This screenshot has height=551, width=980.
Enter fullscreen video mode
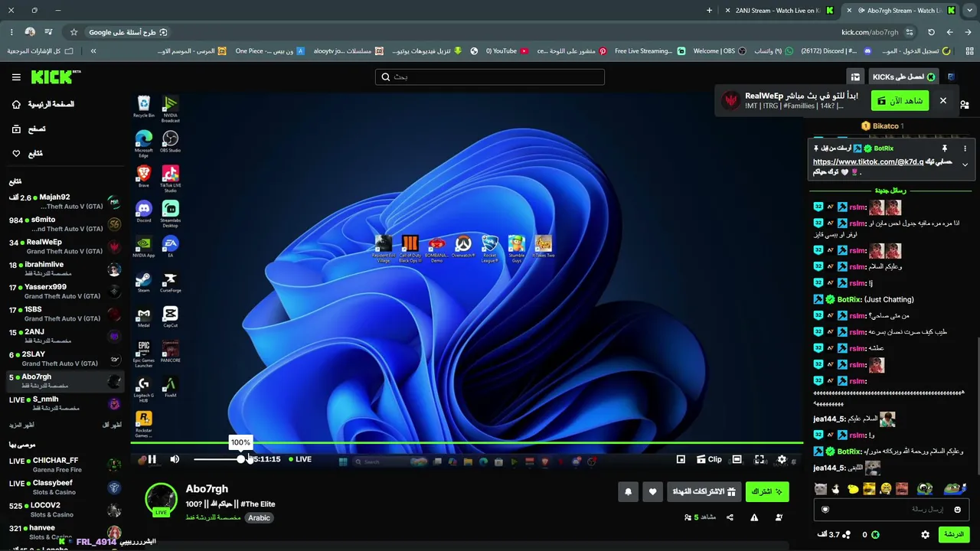coord(759,459)
